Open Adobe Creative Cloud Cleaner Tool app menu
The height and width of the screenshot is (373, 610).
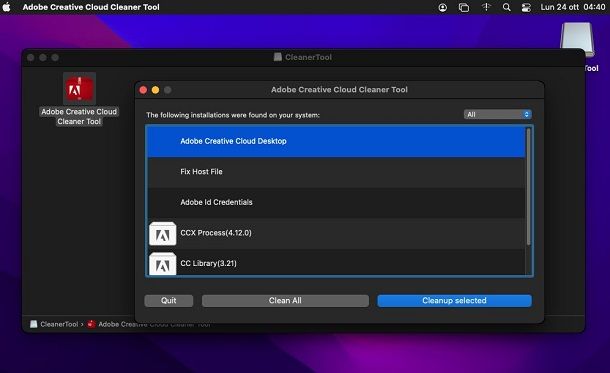(x=91, y=7)
